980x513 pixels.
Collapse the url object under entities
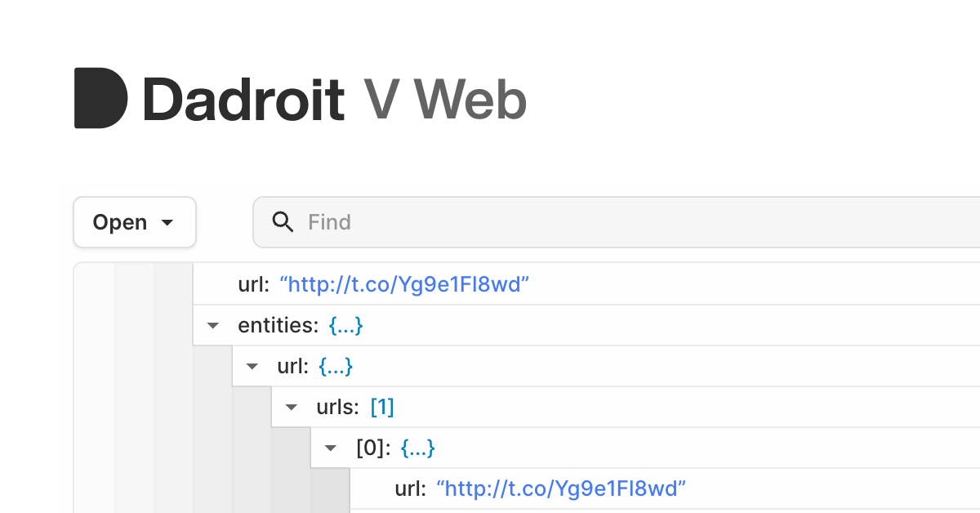(252, 366)
